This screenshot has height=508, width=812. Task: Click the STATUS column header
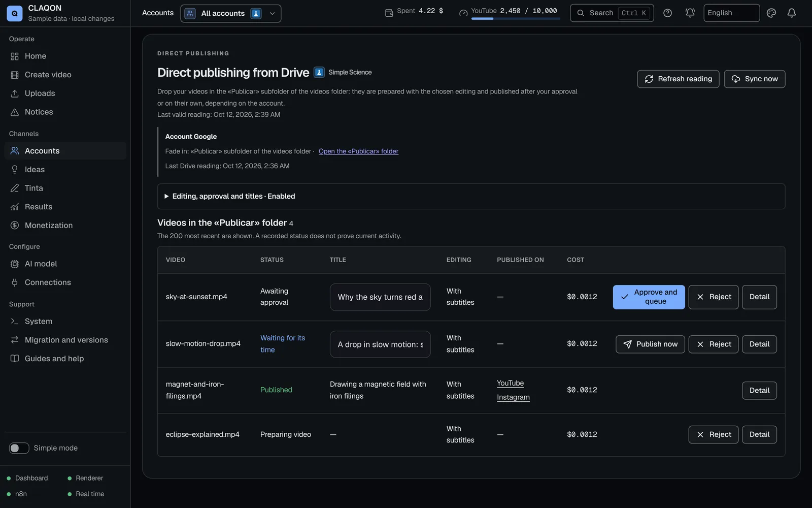pyautogui.click(x=272, y=260)
